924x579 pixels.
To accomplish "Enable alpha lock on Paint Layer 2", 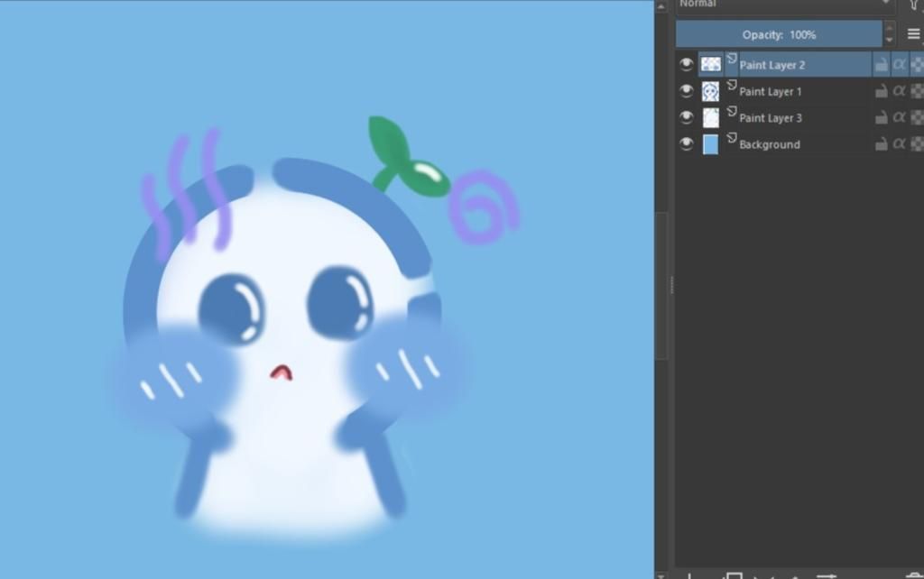I will [x=900, y=64].
